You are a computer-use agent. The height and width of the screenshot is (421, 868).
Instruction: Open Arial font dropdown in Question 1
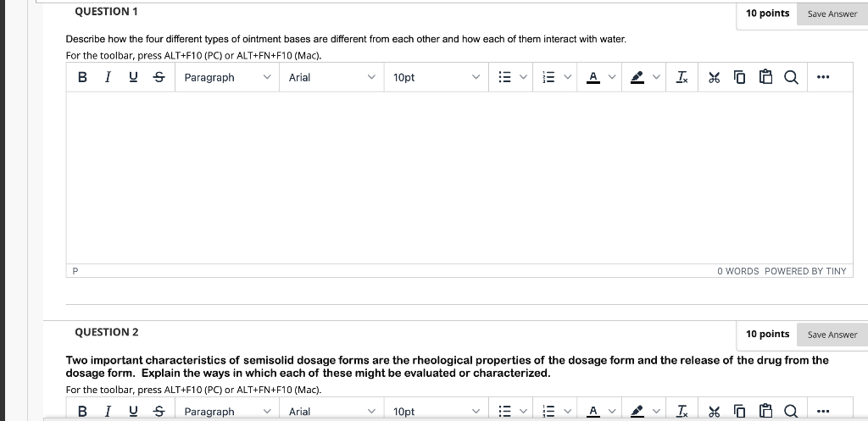[332, 77]
